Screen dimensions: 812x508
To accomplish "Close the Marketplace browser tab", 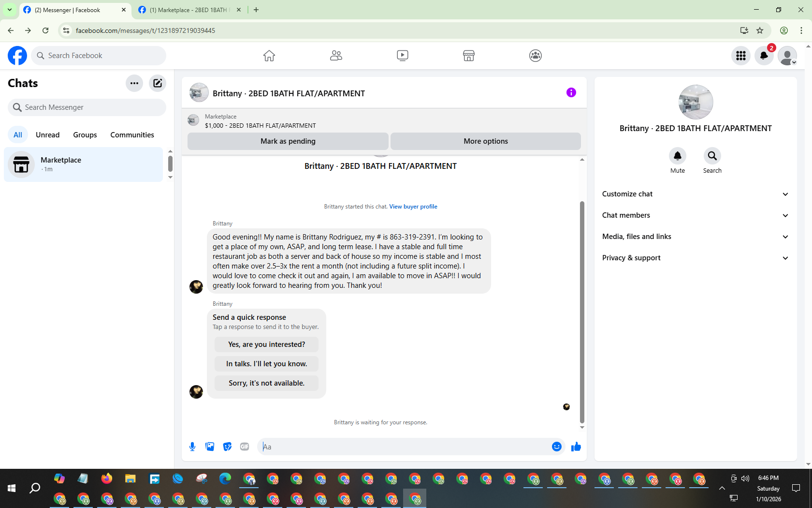I will pos(238,10).
